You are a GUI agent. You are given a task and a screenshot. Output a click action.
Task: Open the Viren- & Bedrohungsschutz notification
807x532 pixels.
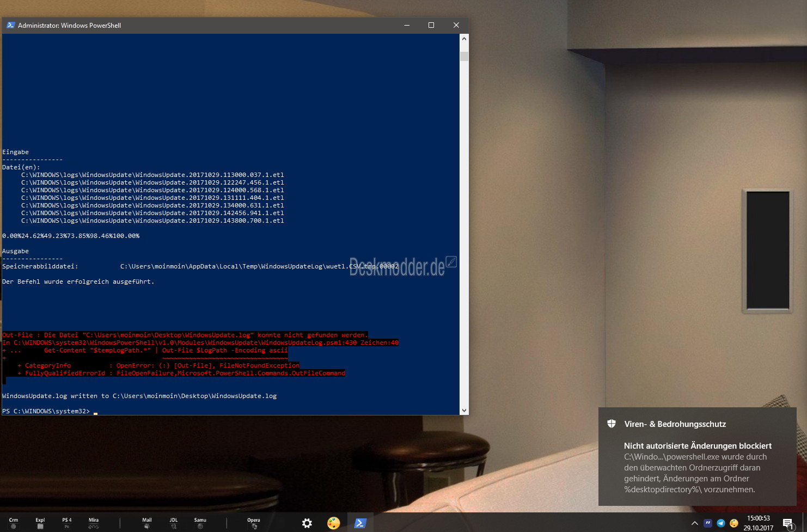click(697, 456)
